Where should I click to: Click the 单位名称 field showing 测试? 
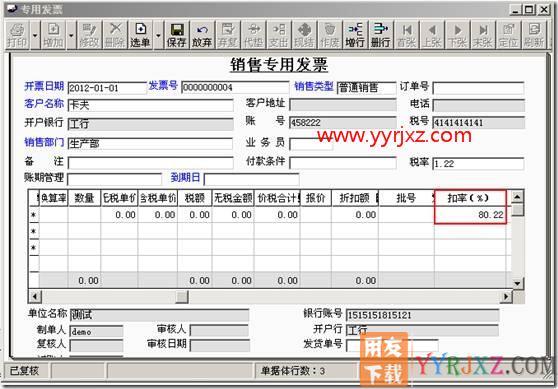point(159,315)
